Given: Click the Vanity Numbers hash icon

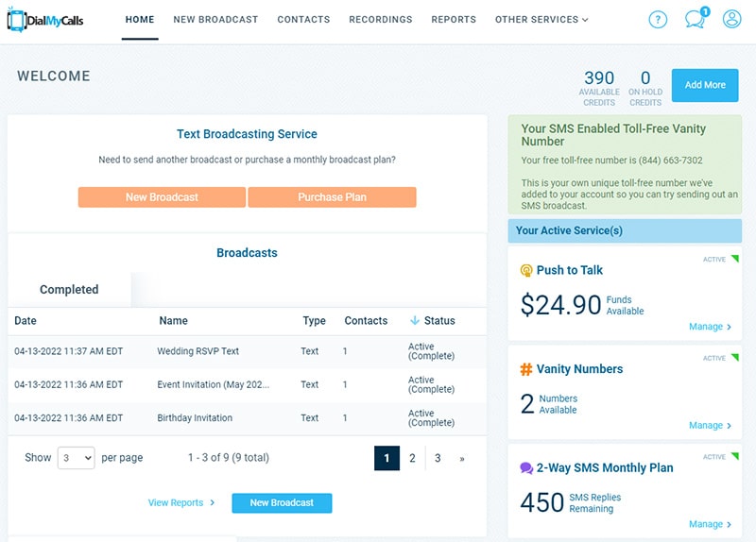Looking at the screenshot, I should tap(526, 369).
